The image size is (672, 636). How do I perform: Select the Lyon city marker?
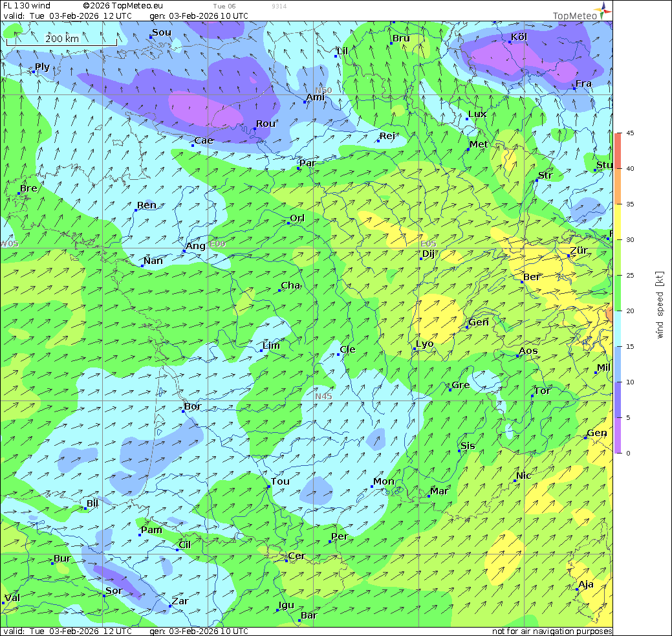pos(415,349)
